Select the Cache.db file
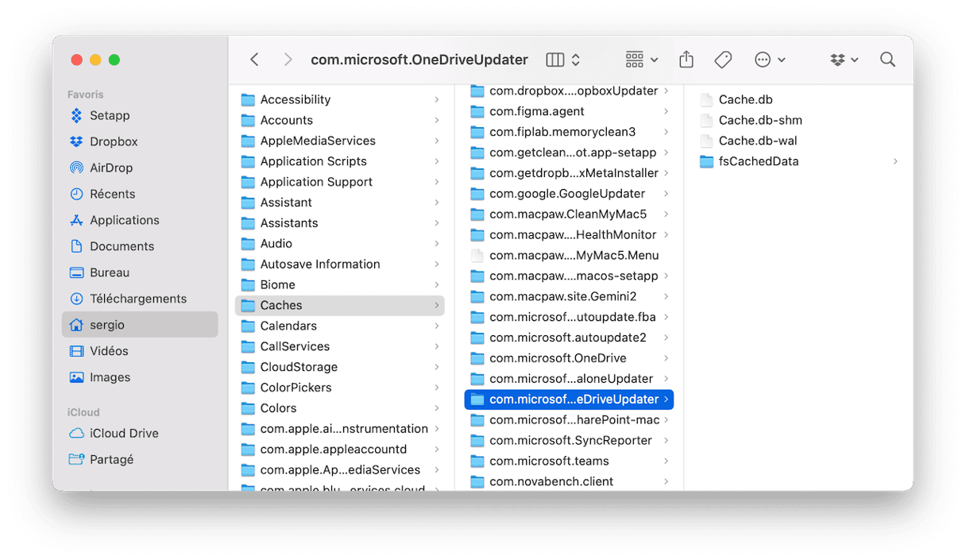This screenshot has height=560, width=966. point(745,99)
